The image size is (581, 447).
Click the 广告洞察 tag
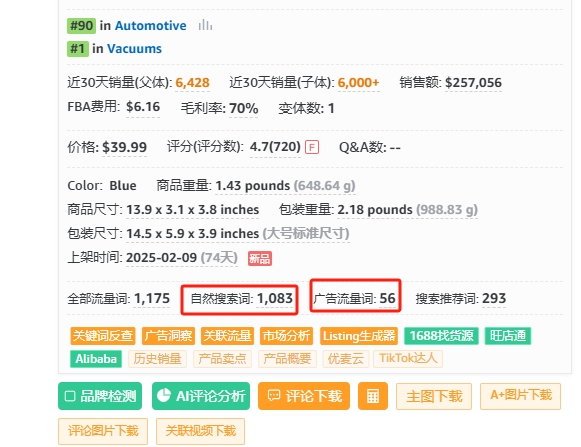coord(169,336)
